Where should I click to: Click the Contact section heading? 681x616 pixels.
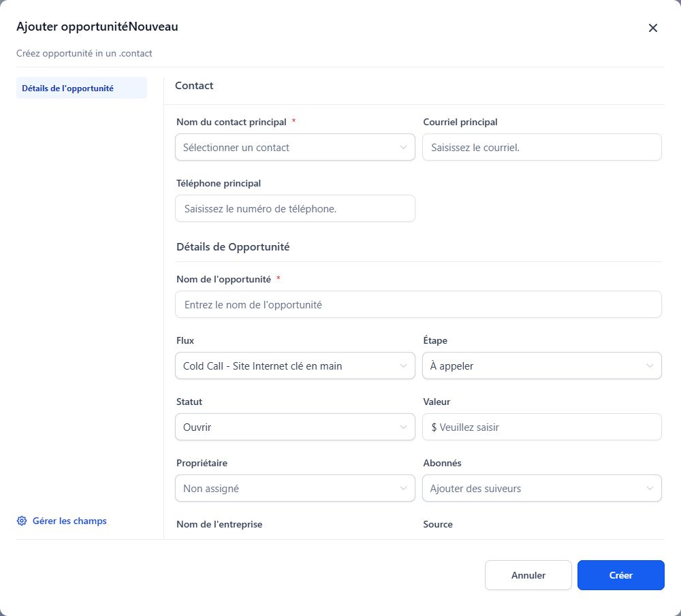tap(194, 86)
